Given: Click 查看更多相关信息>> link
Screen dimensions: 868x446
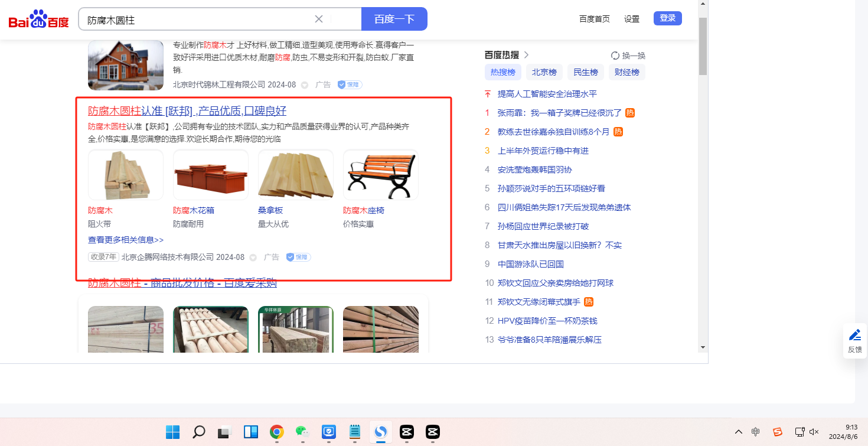Looking at the screenshot, I should (126, 240).
